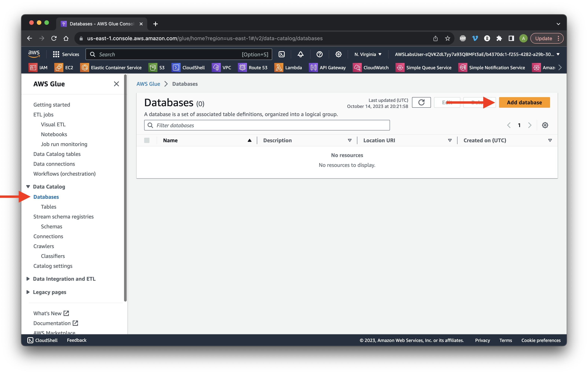The image size is (588, 374).
Task: Open Elastic Container Service shortcut
Action: click(x=111, y=68)
